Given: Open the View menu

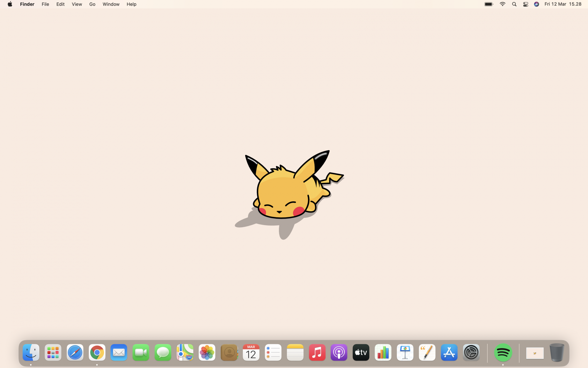Looking at the screenshot, I should (77, 4).
